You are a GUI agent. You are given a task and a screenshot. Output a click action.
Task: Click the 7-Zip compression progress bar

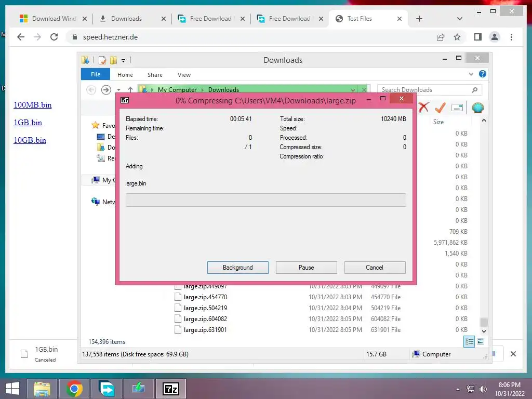(265, 200)
